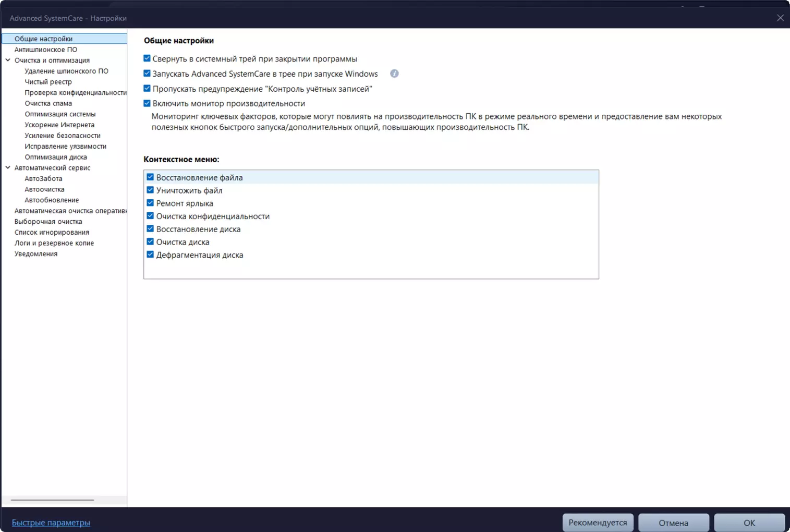Uncheck Восстановление файла context menu item
Screen dimensions: 790x532
pyautogui.click(x=150, y=177)
